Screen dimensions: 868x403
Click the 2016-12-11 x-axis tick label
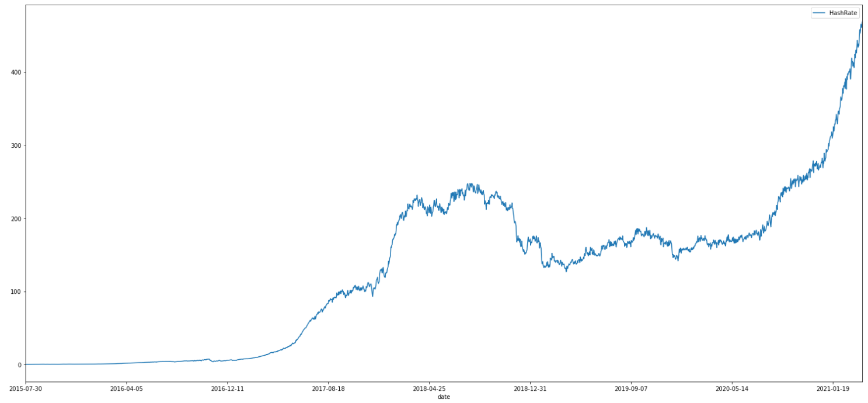(x=227, y=388)
